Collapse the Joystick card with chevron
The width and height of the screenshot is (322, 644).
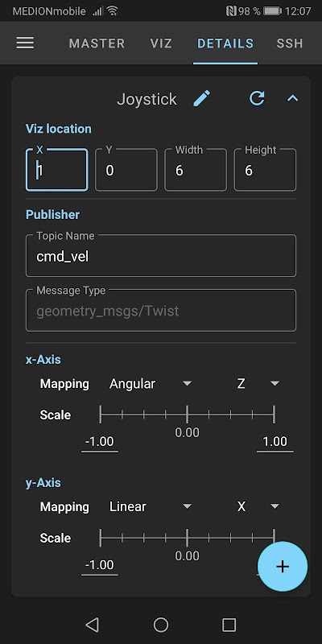pos(292,98)
